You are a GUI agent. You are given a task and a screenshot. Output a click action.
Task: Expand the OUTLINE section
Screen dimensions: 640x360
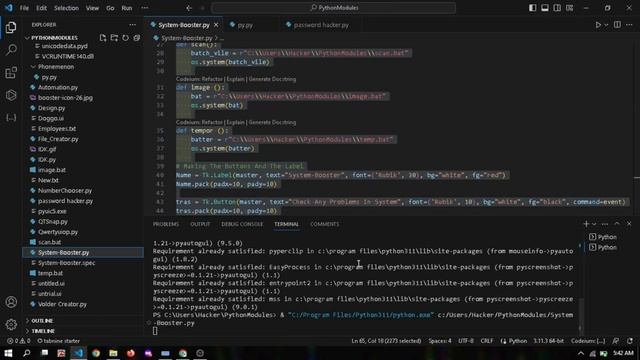42,321
